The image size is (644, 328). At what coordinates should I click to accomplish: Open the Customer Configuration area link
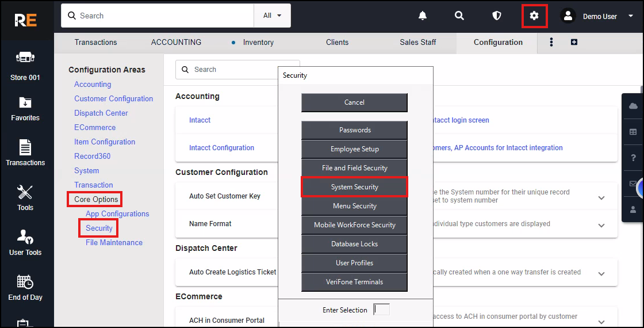113,98
